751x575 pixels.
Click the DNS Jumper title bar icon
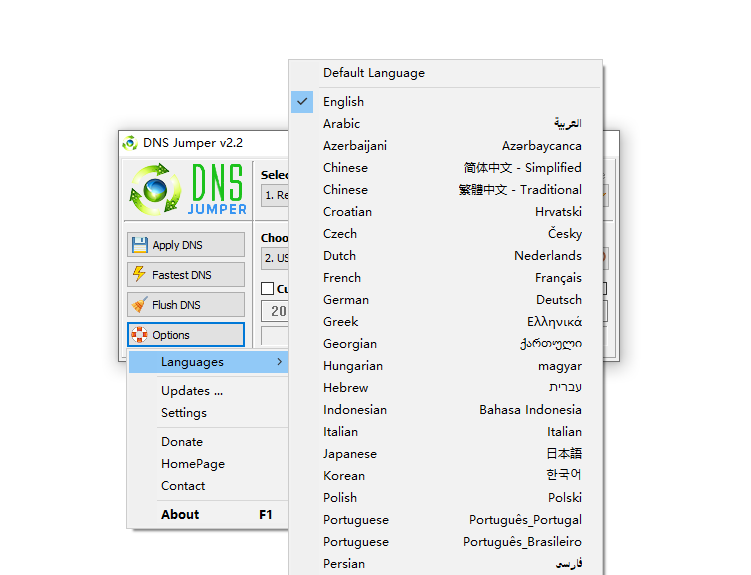[x=129, y=143]
